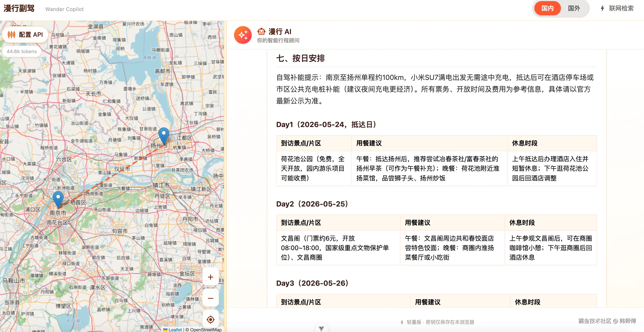Open the OpenStreetMap attribution link
This screenshot has width=644, height=332.
point(206,330)
